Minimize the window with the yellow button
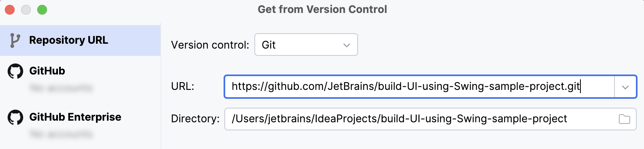Screen dimensions: 644x149 (x=26, y=10)
